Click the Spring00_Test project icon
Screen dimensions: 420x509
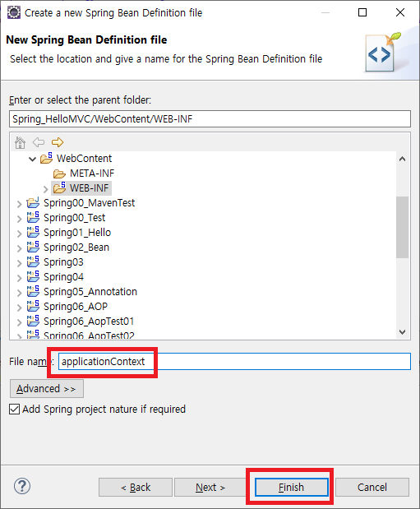33,217
